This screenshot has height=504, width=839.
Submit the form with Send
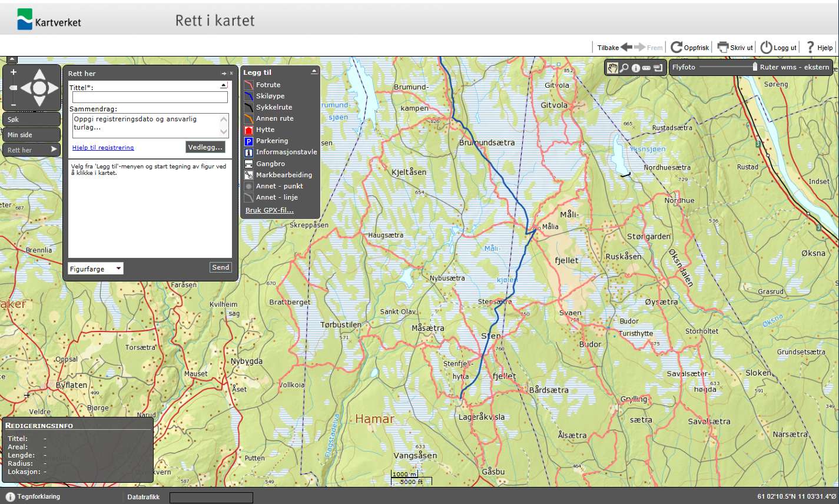(221, 267)
